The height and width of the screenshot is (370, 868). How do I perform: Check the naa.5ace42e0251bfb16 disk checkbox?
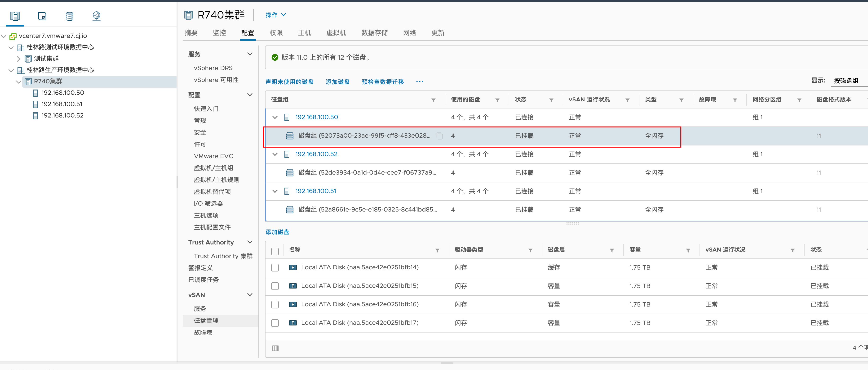pos(275,305)
